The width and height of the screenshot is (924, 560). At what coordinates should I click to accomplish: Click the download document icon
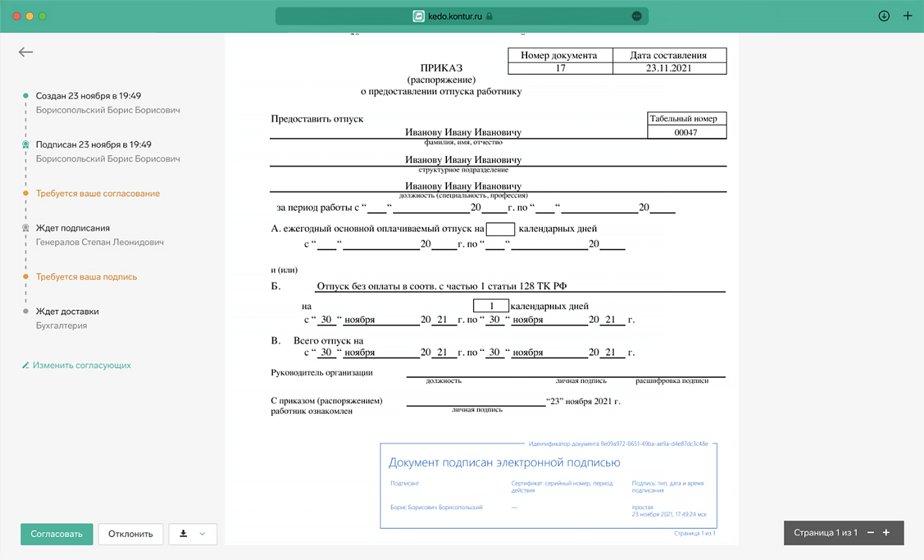tap(183, 533)
